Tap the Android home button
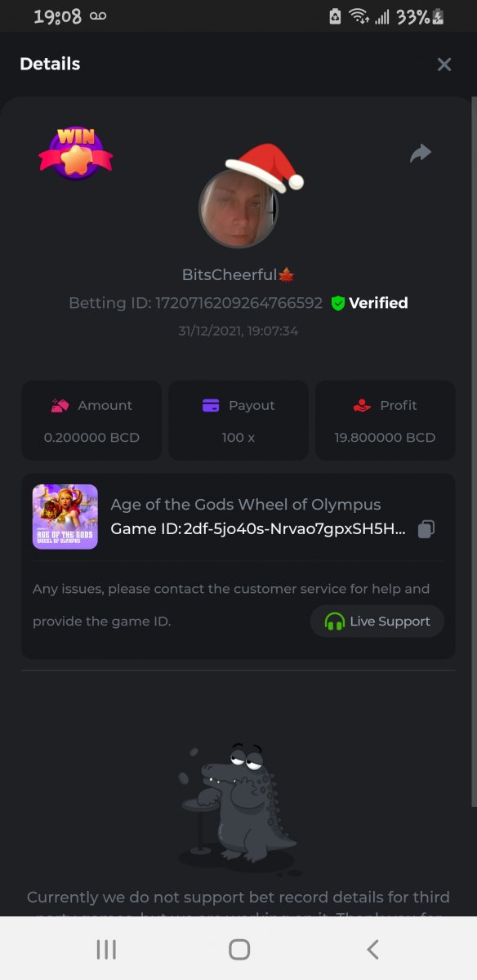477x980 pixels. [x=239, y=949]
